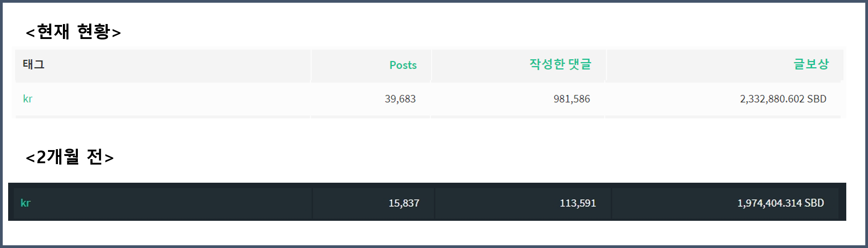Click the SBD unit in current payout

pyautogui.click(x=817, y=99)
